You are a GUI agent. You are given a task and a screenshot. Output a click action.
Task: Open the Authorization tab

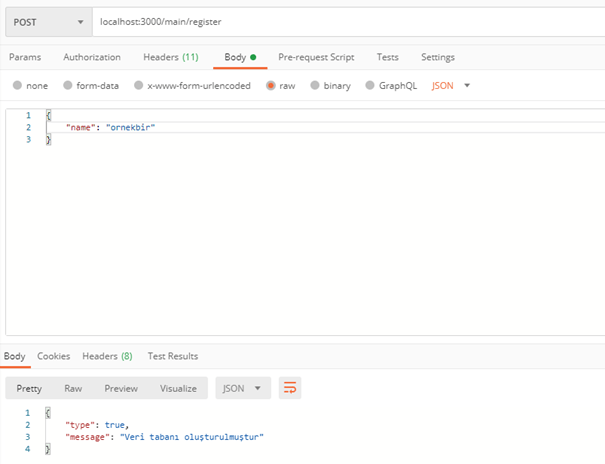(x=92, y=57)
